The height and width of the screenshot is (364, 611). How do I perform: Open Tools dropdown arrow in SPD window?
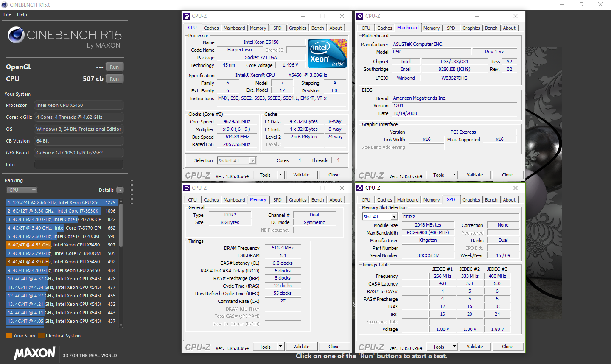[454, 347]
